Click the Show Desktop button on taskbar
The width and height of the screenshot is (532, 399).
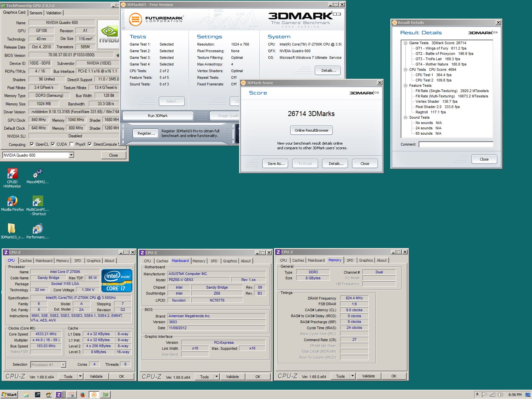pos(528,395)
